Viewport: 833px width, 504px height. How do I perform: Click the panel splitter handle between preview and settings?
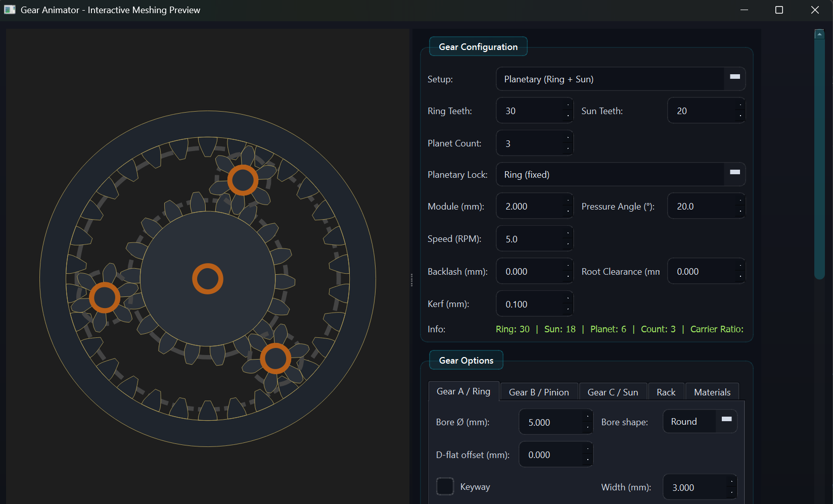pyautogui.click(x=412, y=281)
